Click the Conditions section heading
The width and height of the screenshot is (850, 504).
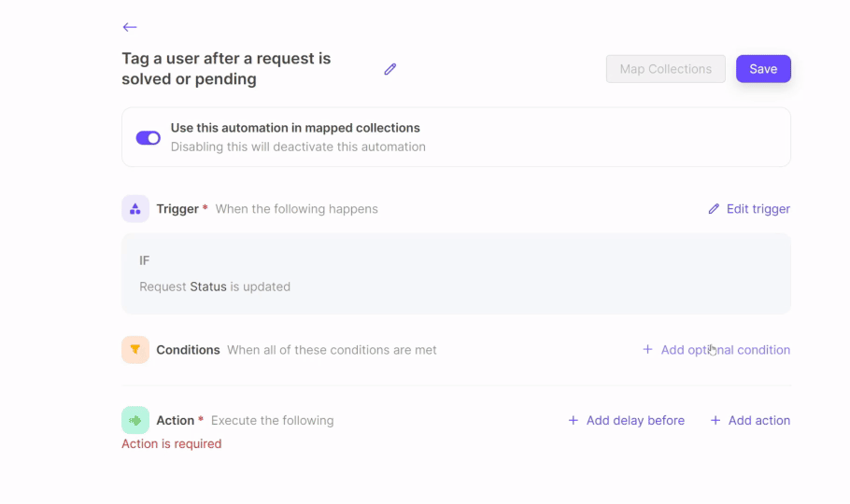188,350
